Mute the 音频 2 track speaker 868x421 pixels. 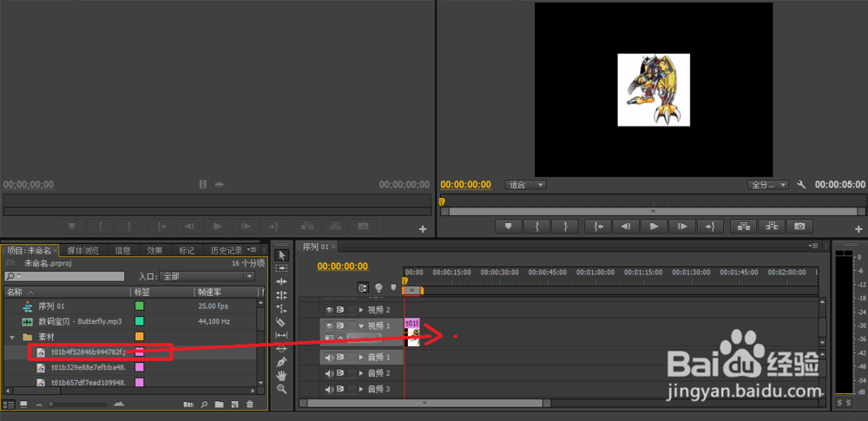click(329, 373)
